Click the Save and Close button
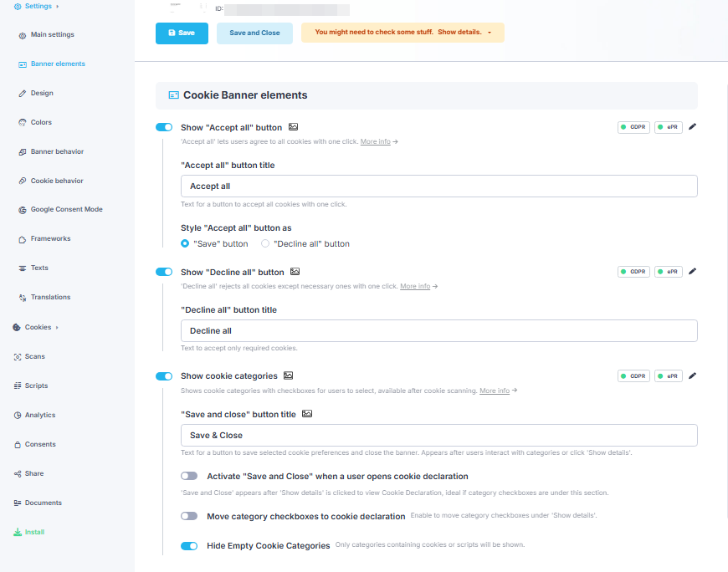Viewport: 728px width, 572px height. (x=254, y=33)
